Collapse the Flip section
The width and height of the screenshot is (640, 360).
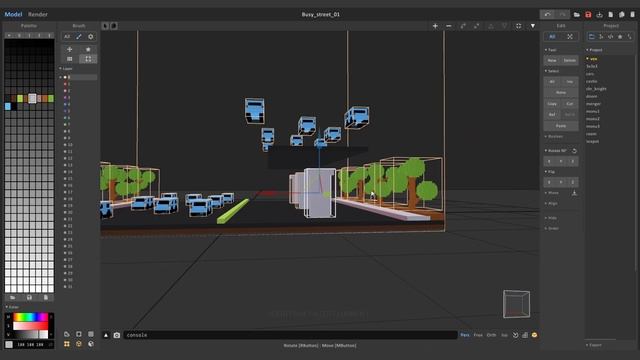[x=549, y=172]
